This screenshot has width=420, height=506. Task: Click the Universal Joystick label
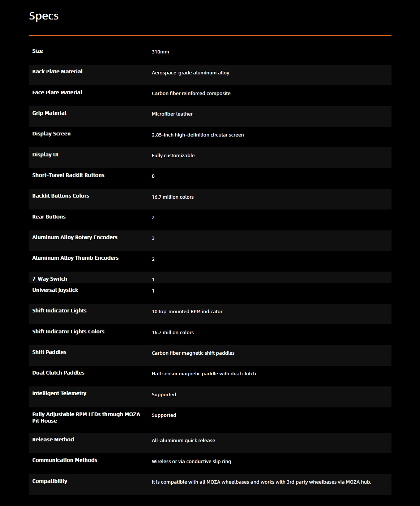pyautogui.click(x=55, y=290)
